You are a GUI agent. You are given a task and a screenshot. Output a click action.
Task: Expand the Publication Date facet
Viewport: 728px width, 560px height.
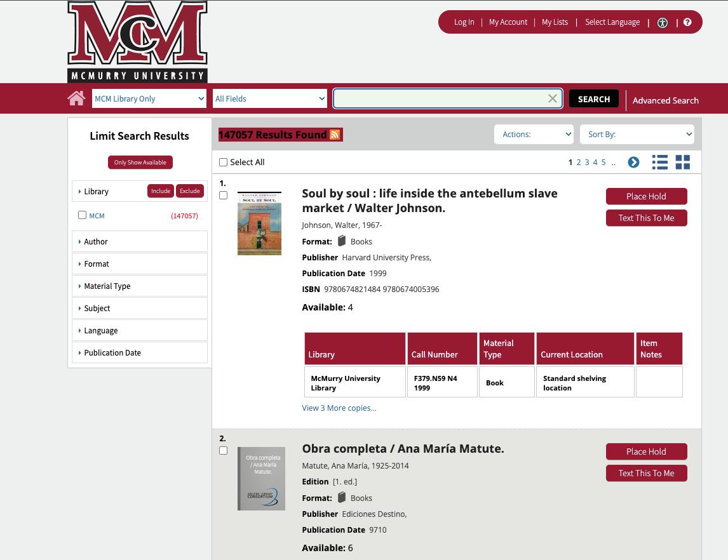(140, 352)
